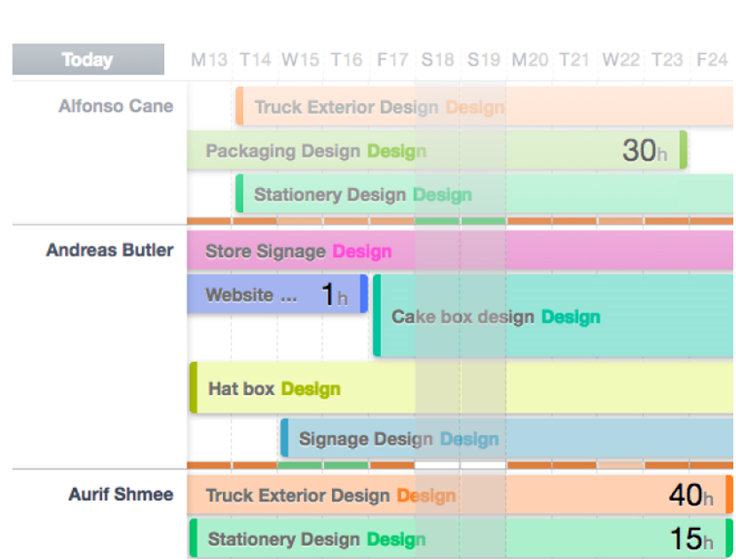This screenshot has width=736, height=560.
Task: Click the F24 date column header
Action: 712,59
